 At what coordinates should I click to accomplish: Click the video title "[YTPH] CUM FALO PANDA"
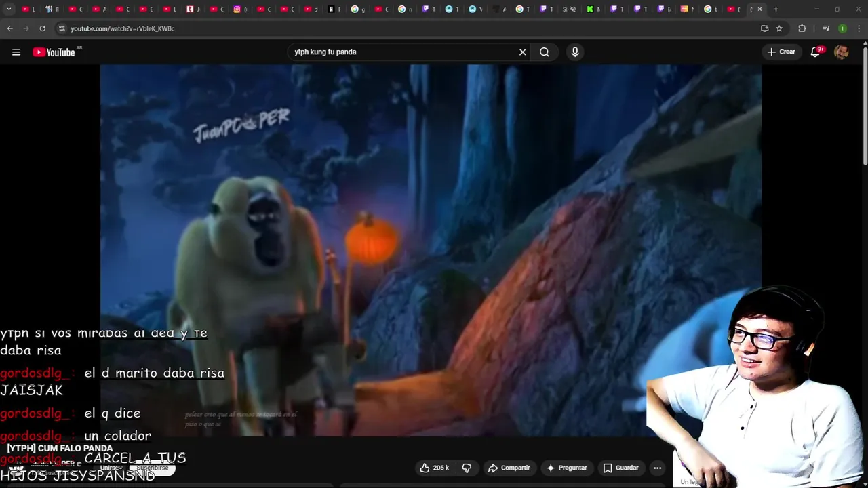pyautogui.click(x=60, y=448)
